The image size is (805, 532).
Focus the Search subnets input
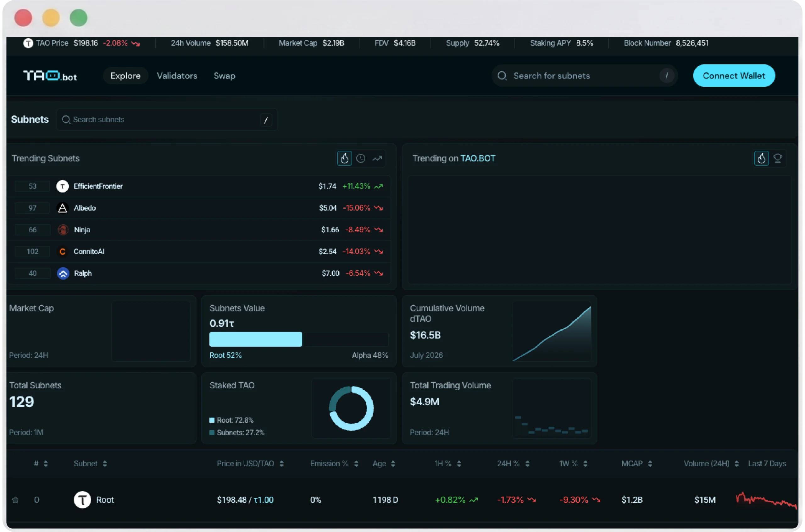[x=167, y=120]
